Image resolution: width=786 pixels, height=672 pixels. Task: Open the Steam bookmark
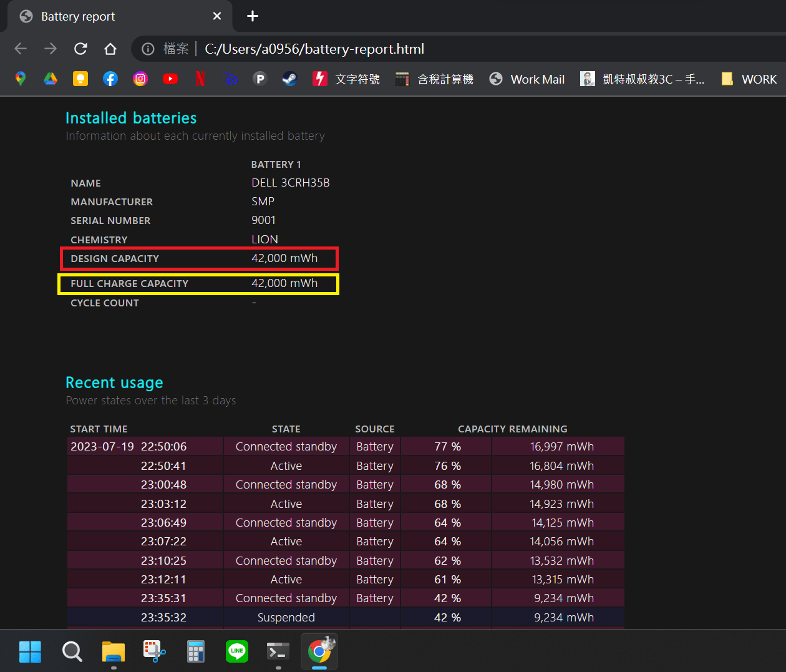[289, 79]
